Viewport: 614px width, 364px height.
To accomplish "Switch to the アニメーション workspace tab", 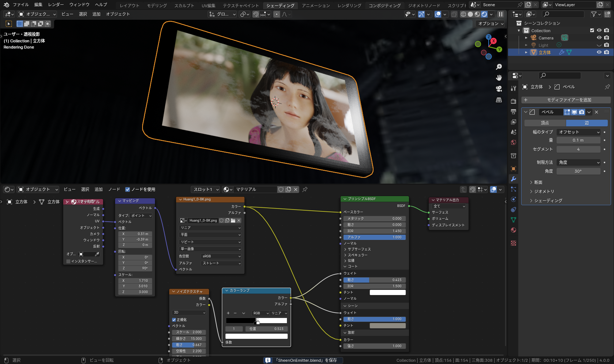I will coord(316,5).
